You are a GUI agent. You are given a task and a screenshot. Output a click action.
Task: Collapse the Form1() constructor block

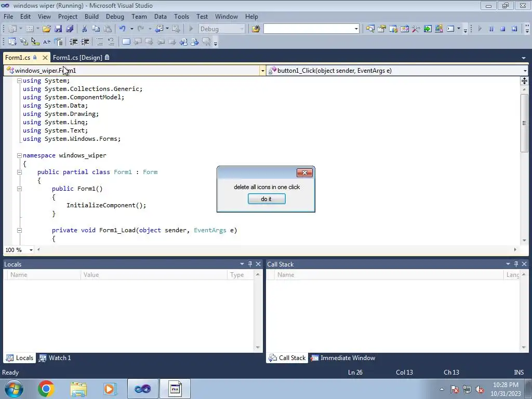19,189
